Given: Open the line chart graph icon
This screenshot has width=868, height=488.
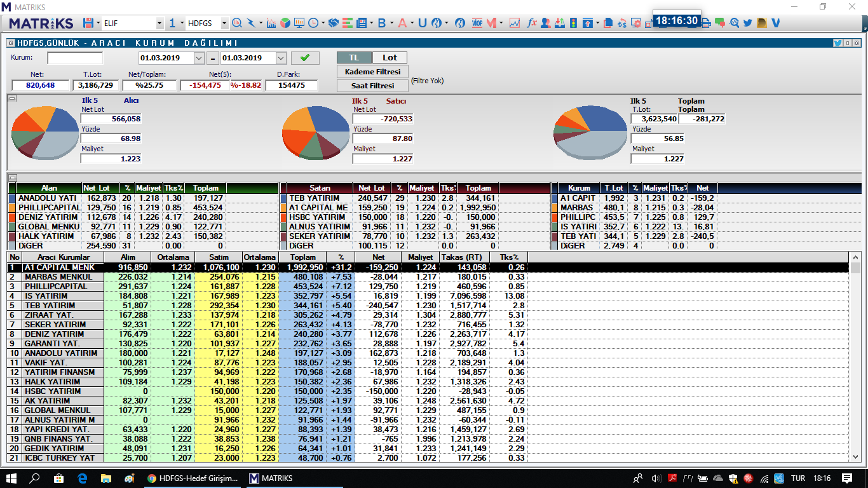Looking at the screenshot, I should pyautogui.click(x=515, y=24).
